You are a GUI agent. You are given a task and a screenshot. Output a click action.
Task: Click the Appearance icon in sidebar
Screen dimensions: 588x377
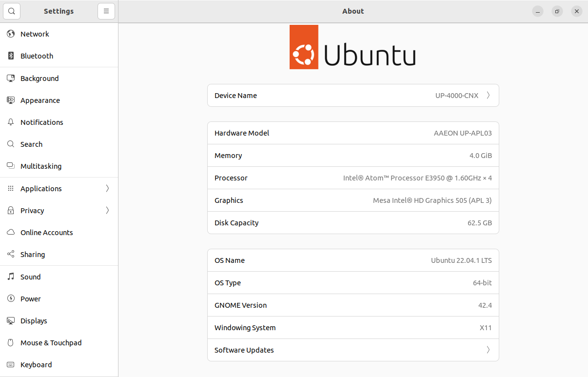coord(11,100)
